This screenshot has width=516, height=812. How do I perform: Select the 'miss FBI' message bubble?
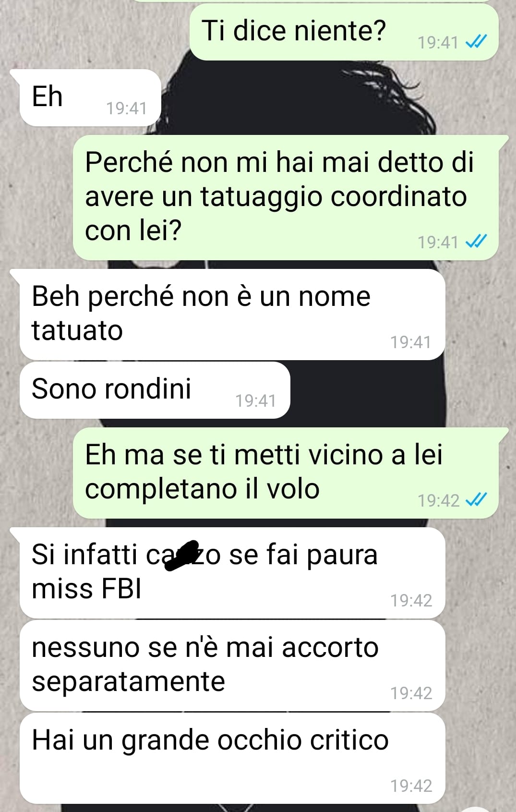coord(232,572)
